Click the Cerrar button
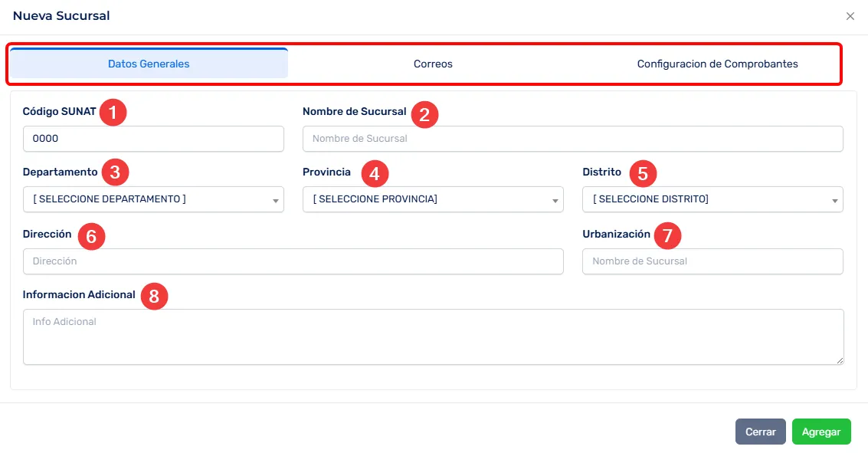The height and width of the screenshot is (453, 868). (x=760, y=432)
